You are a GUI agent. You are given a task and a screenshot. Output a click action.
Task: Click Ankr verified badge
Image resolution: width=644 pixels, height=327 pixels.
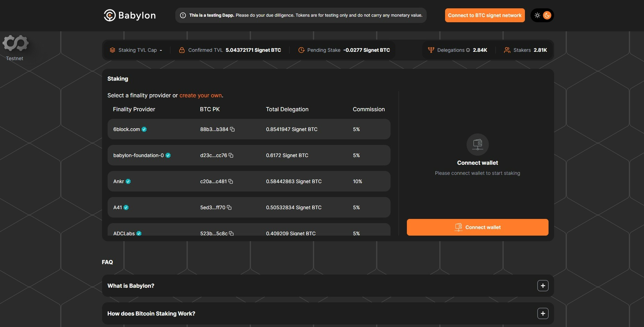tap(128, 181)
